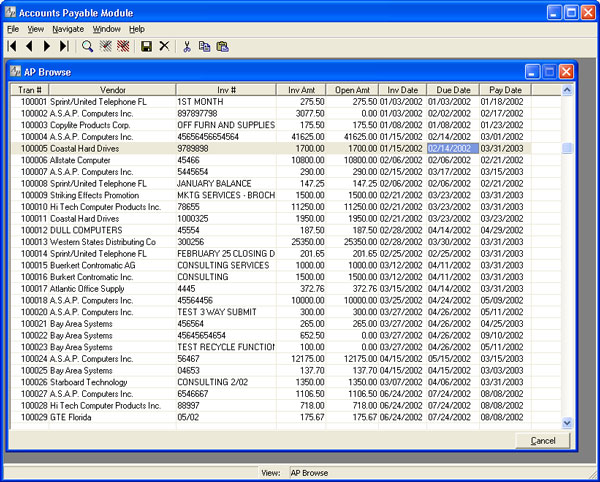Select vendor GTE Florida
Viewport: 600px width, 482px height.
(x=71, y=417)
